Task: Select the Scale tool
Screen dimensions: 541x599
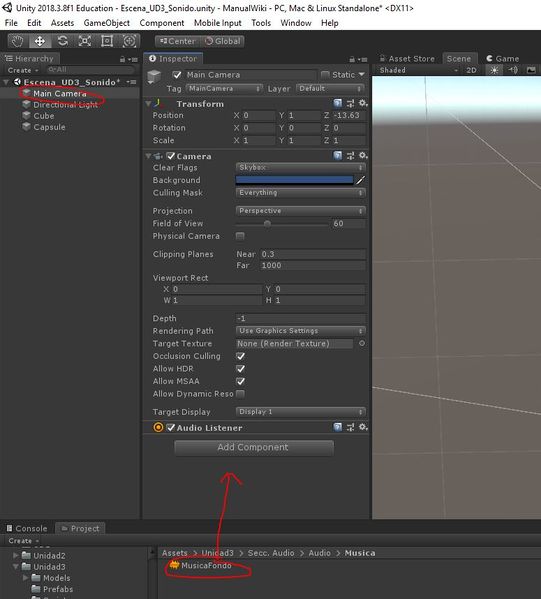Action: click(84, 41)
